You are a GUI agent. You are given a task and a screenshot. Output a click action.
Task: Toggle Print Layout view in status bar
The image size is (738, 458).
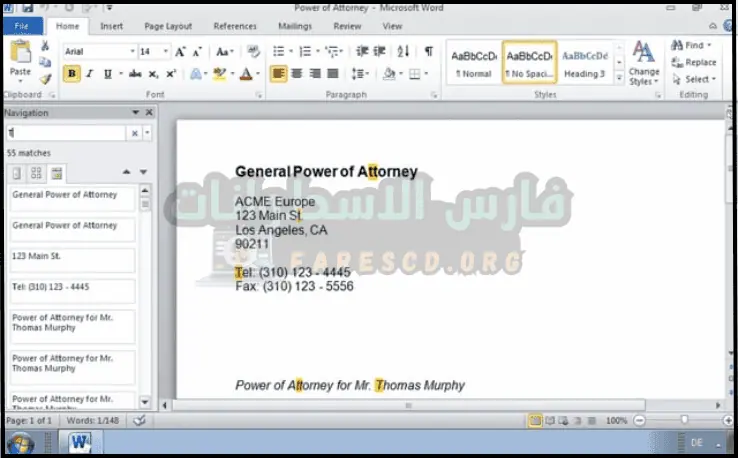point(535,420)
